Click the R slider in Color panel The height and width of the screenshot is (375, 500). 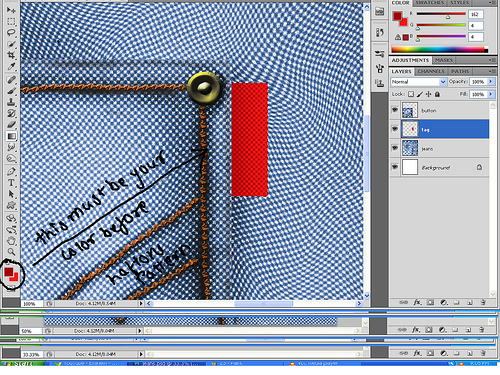tap(441, 14)
